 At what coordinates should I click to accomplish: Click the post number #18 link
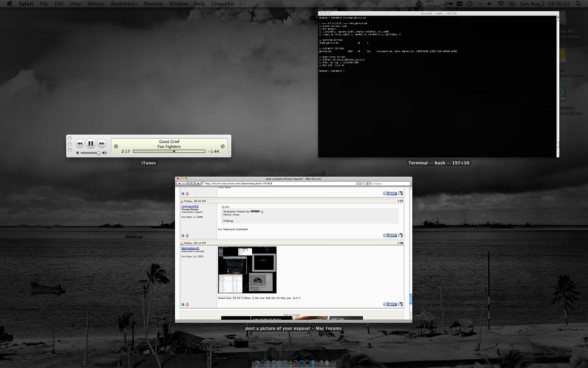point(400,243)
